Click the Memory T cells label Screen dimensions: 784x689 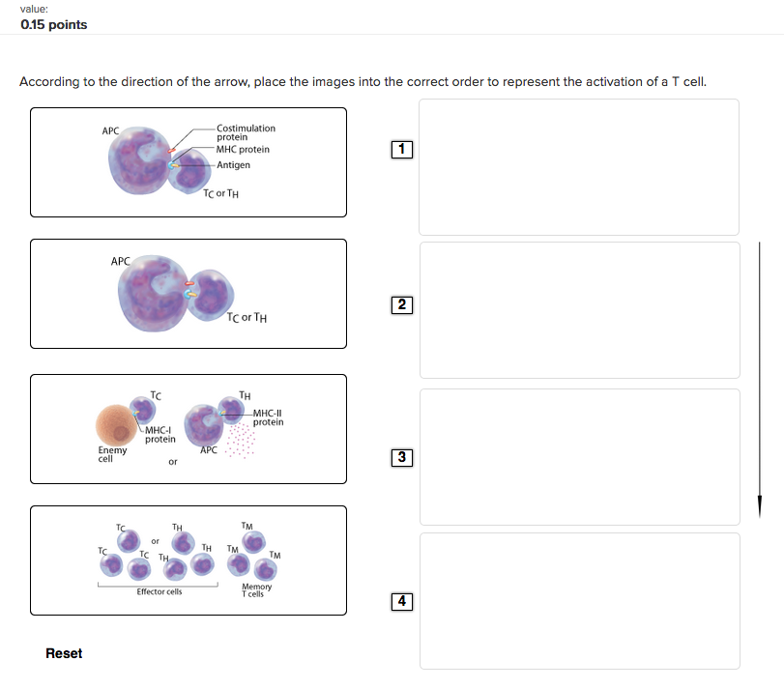click(x=256, y=589)
